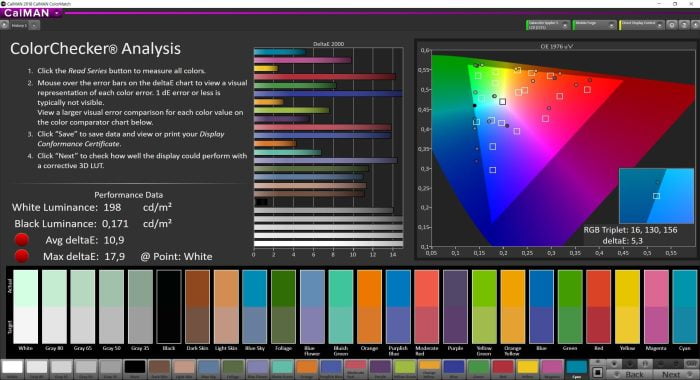Click the help icon in top-right toolbar
Screen dimensions: 700x380
click(x=684, y=25)
